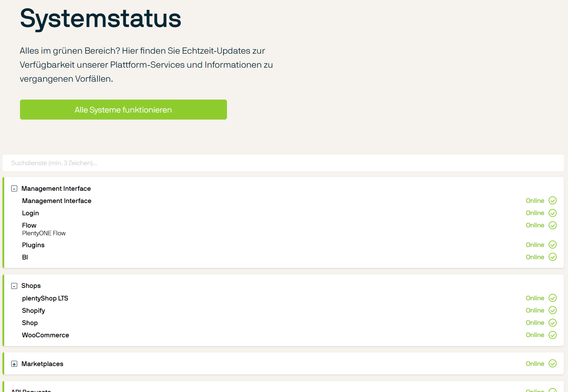
Task: Collapse the Shops group
Action: (14, 286)
